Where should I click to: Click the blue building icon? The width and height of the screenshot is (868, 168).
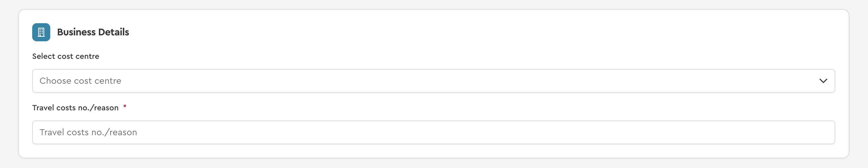(41, 32)
